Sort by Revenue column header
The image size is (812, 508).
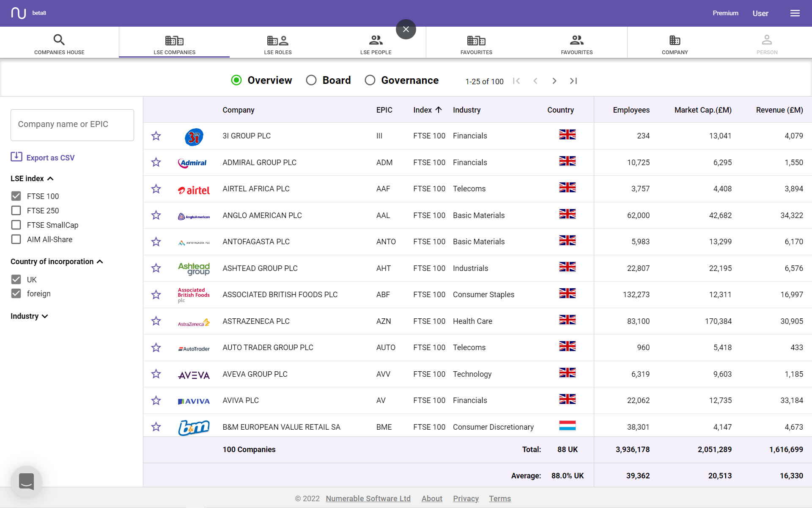pyautogui.click(x=779, y=110)
